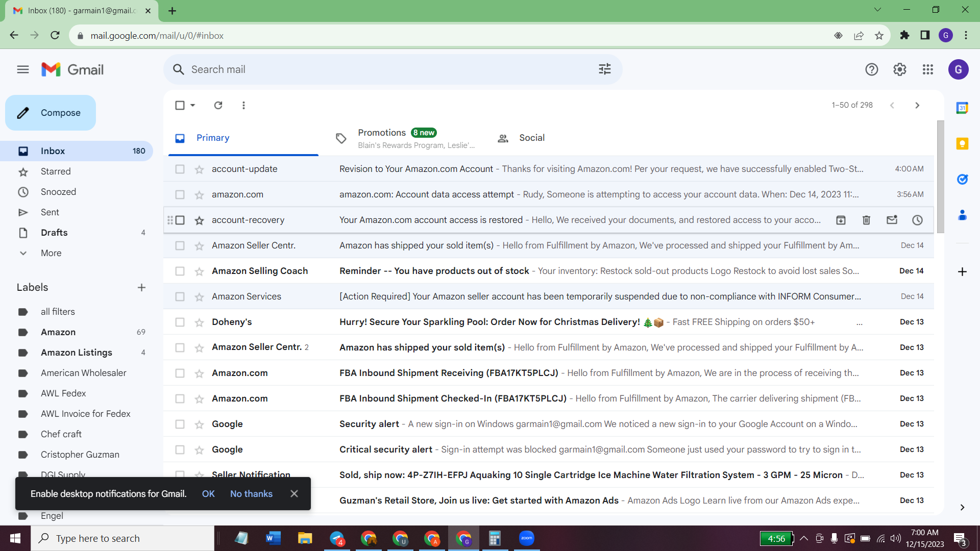Image resolution: width=980 pixels, height=551 pixels.
Task: Click the message list scrollbar
Action: click(940, 177)
